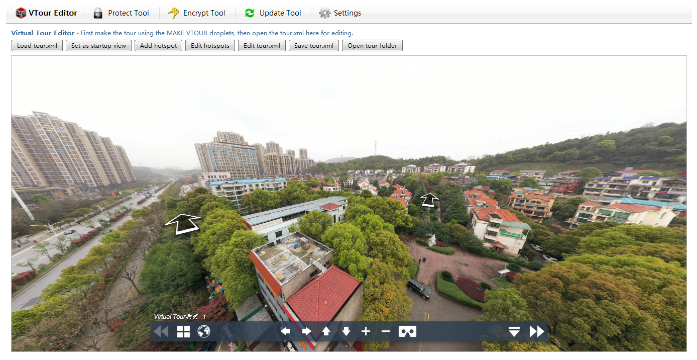Switch to the Protect Tool tab
The width and height of the screenshot is (697, 360).
[121, 13]
